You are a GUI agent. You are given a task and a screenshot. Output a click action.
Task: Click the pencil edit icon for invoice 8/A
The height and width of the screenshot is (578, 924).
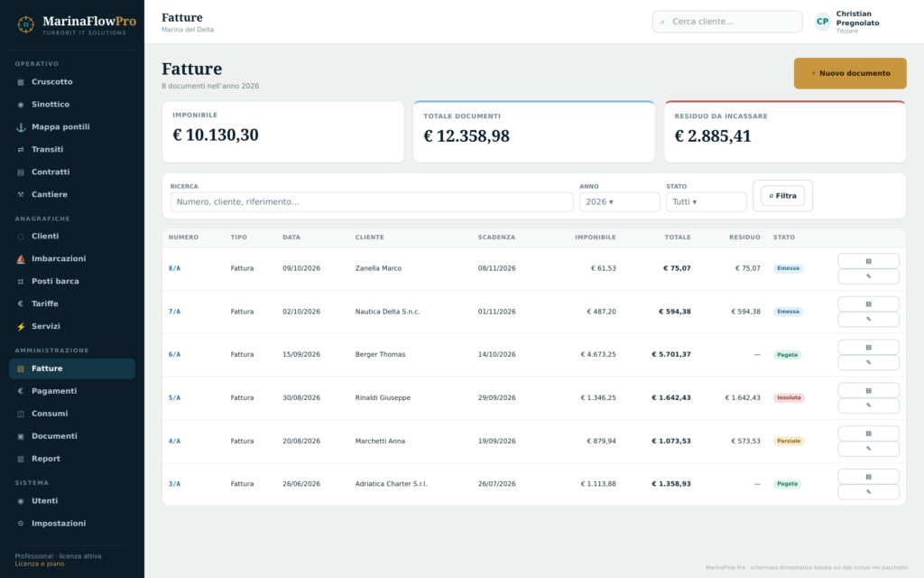[x=868, y=276]
